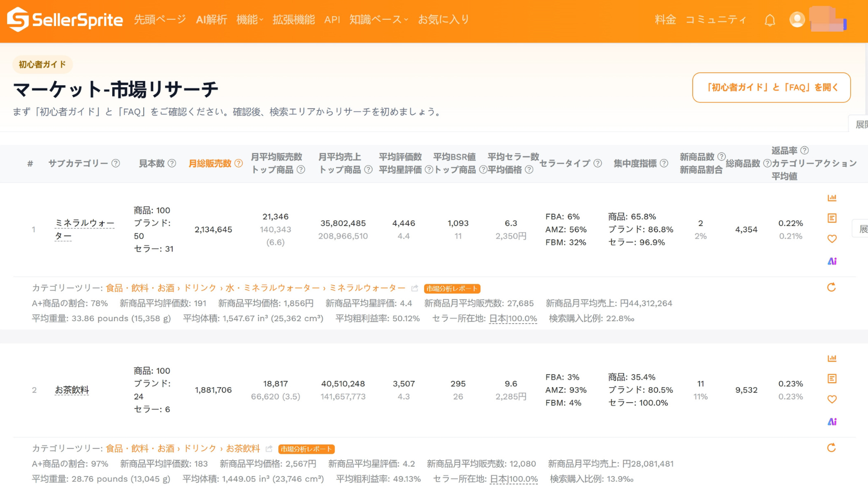Open 市場分析レポート for お茶飲料
This screenshot has height=489, width=868.
click(x=306, y=449)
